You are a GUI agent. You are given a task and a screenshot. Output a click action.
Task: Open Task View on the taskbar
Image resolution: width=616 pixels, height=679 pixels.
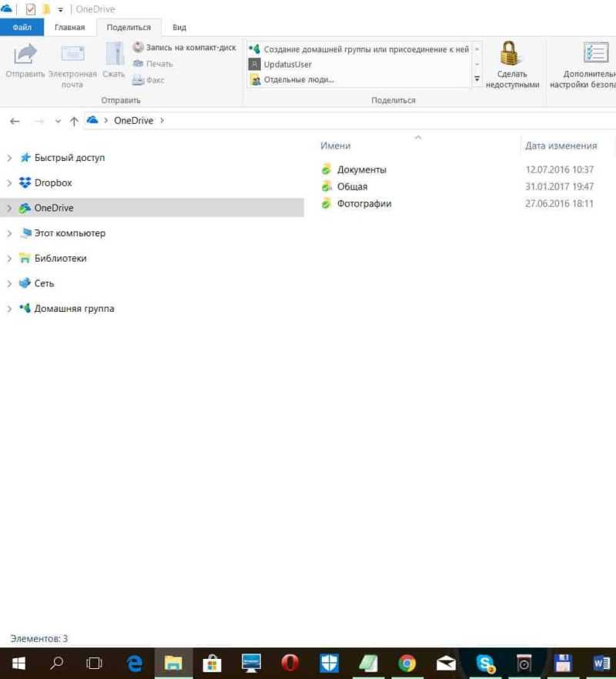(x=95, y=663)
